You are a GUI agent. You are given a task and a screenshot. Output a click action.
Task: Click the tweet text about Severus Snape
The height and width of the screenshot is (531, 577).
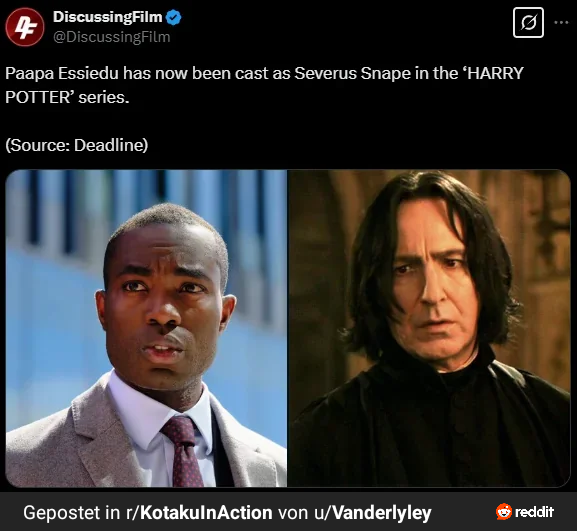click(264, 85)
